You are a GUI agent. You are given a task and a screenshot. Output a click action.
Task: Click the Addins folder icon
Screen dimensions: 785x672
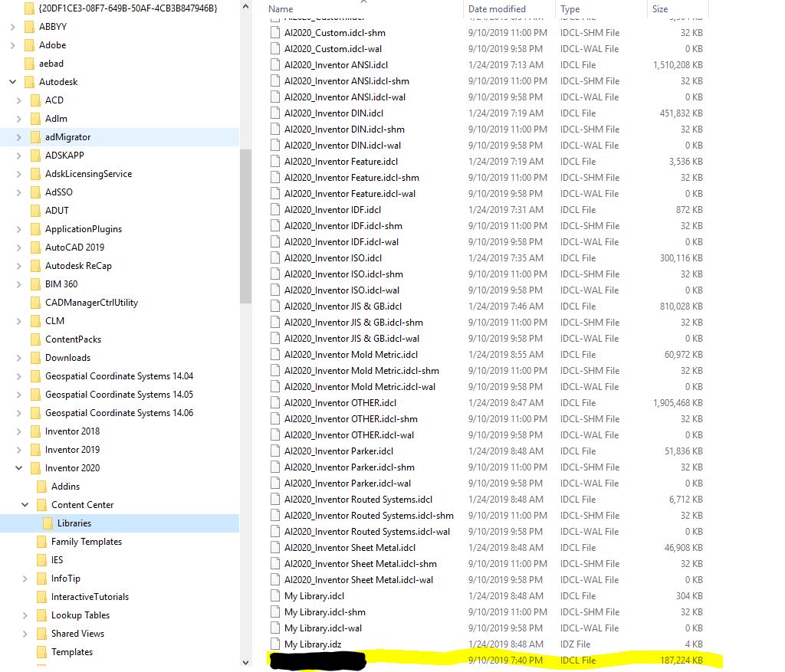click(x=42, y=486)
